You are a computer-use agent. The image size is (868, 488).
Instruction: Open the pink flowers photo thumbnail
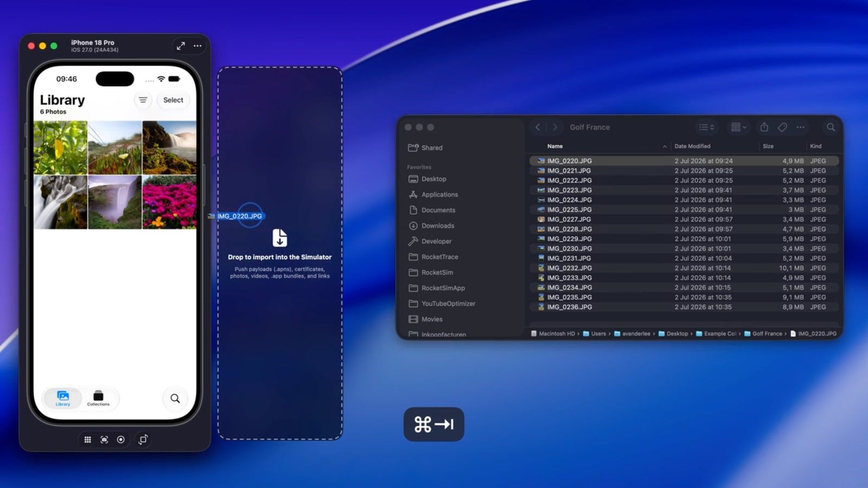[x=169, y=202]
